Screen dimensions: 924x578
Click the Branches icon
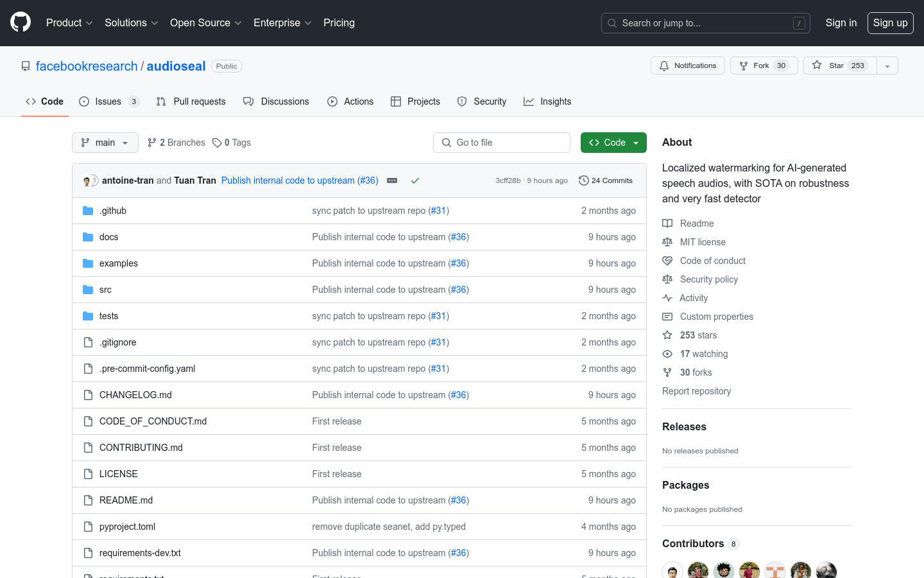pos(152,143)
